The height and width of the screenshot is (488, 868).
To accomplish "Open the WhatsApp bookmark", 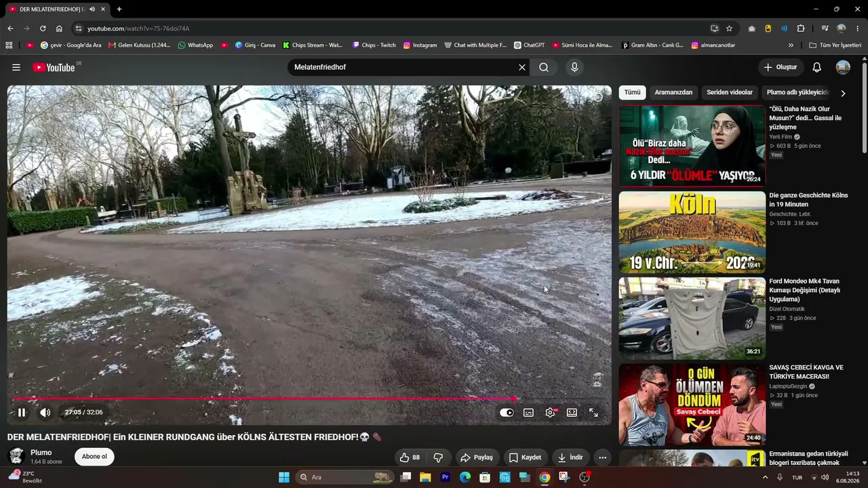I will [x=195, y=45].
